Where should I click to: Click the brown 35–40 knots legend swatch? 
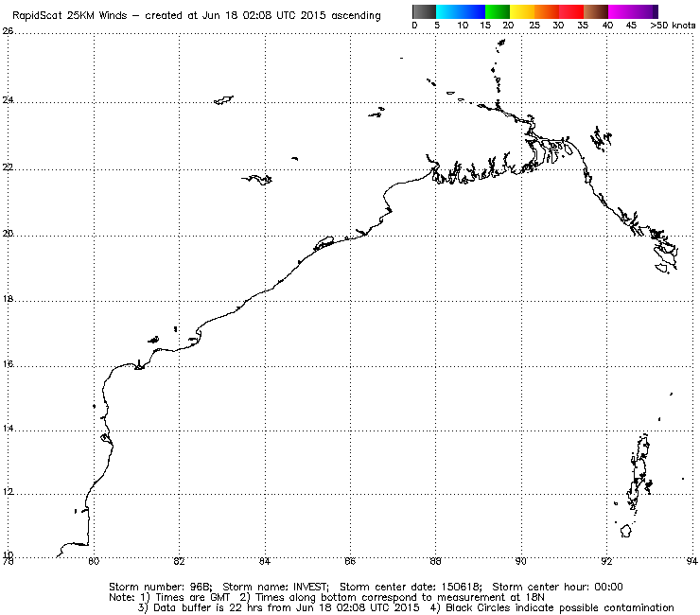[x=596, y=11]
